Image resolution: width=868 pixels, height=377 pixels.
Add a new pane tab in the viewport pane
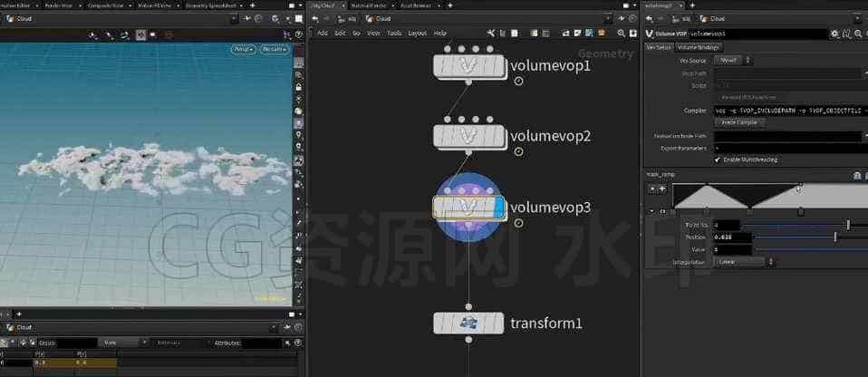[253, 5]
